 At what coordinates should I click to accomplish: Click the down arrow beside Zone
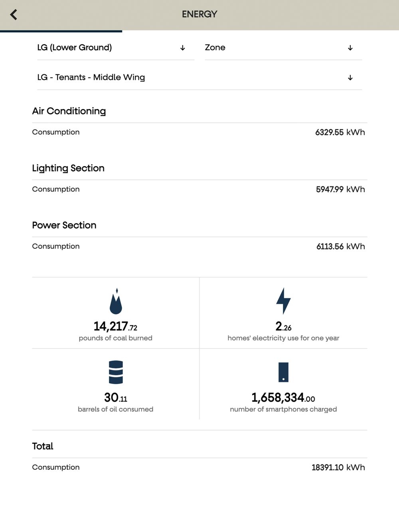(x=350, y=48)
